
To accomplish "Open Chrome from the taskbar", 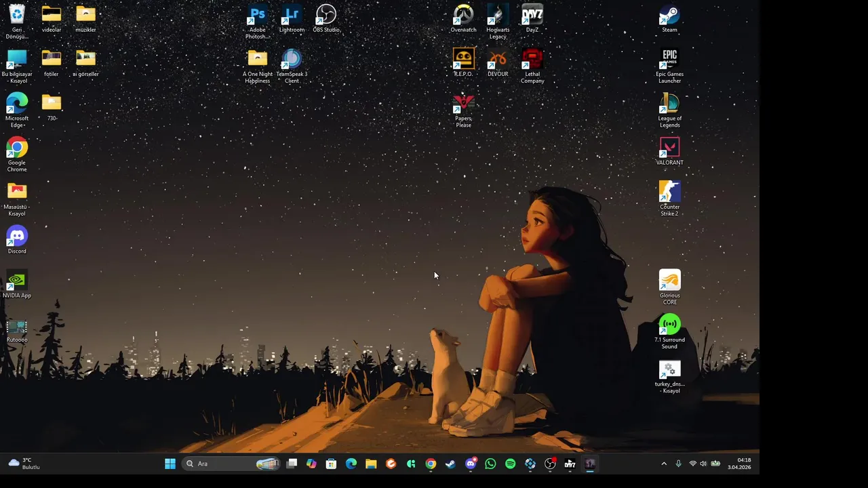I will 431,464.
